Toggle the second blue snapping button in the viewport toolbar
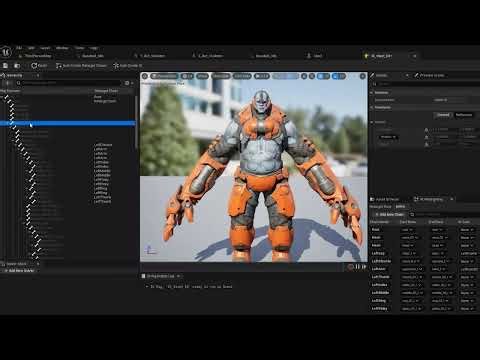 pyautogui.click(x=339, y=76)
